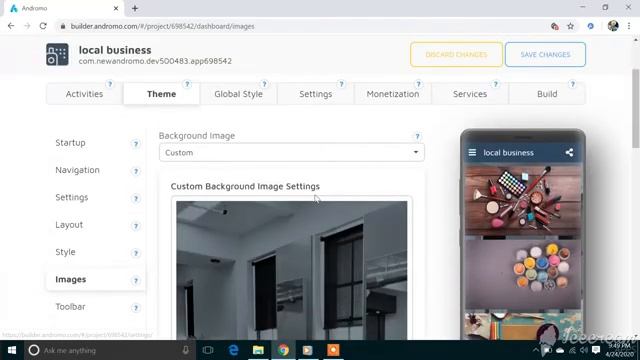This screenshot has width=640, height=360.
Task: Reload the browser page
Action: click(x=43, y=26)
